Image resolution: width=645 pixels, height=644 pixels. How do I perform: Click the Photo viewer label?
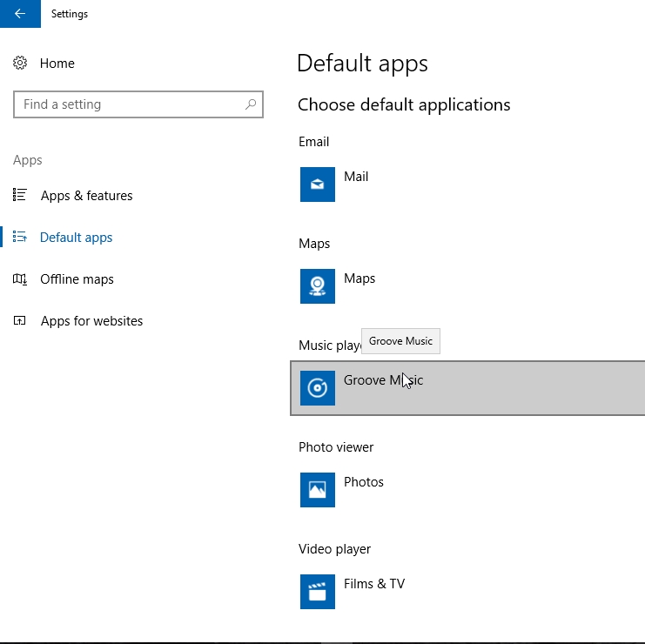click(336, 447)
